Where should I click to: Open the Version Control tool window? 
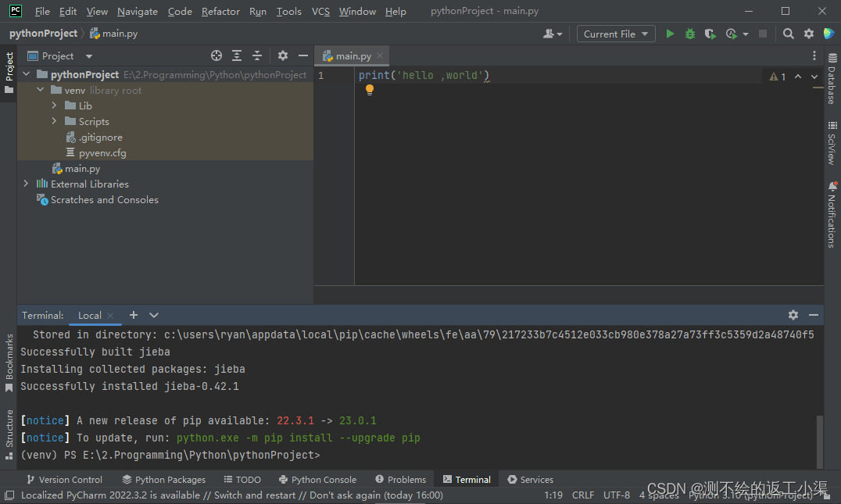[64, 479]
